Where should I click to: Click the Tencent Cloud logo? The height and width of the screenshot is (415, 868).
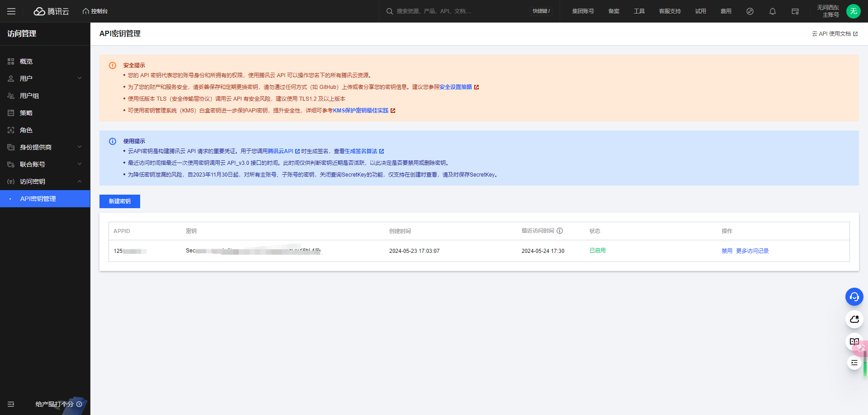pyautogui.click(x=52, y=11)
